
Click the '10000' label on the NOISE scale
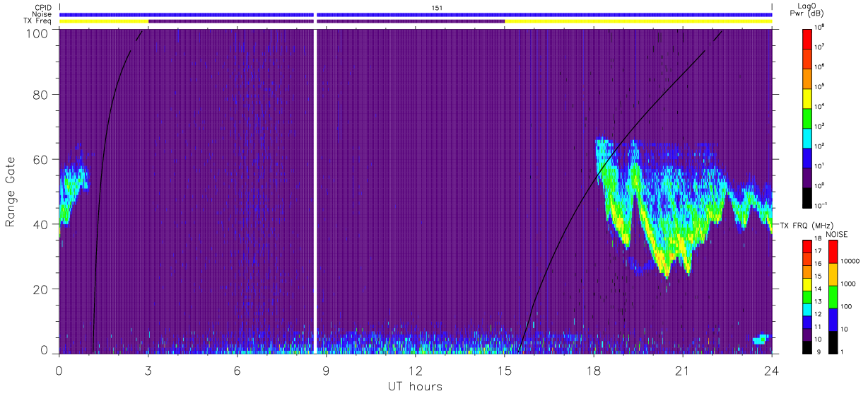click(x=850, y=262)
